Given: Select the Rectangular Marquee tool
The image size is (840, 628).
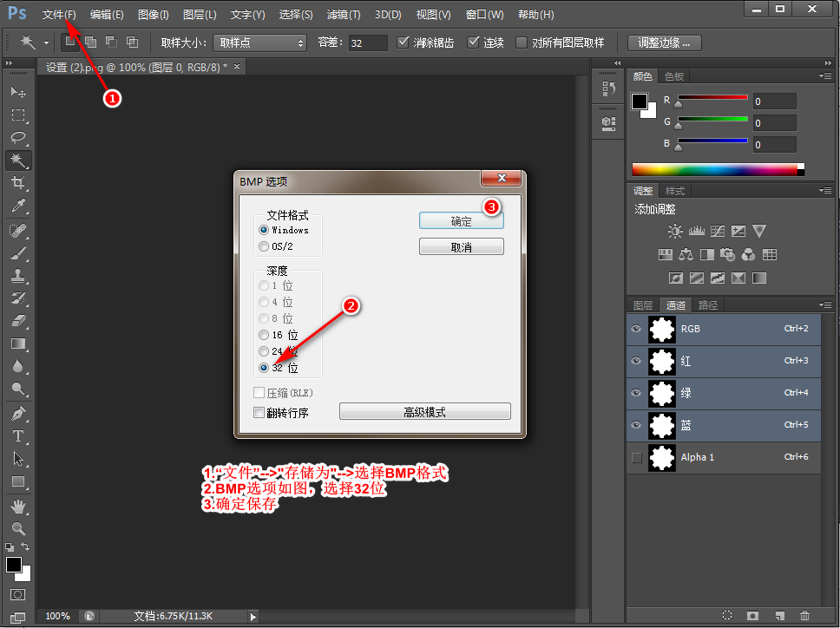Looking at the screenshot, I should pyautogui.click(x=18, y=115).
